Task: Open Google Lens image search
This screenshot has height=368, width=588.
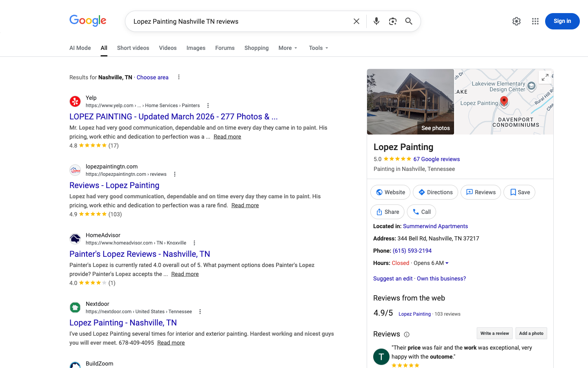Action: 392,21
